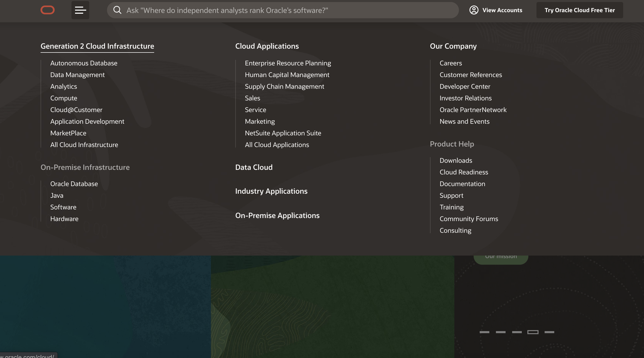Close the hamburger navigation menu
The height and width of the screenshot is (358, 644).
point(80,10)
